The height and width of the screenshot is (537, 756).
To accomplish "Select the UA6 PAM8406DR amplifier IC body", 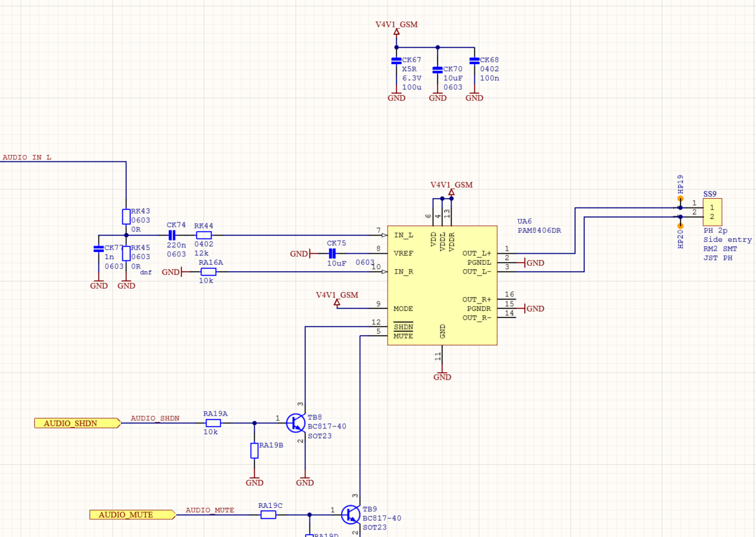I will 442,286.
